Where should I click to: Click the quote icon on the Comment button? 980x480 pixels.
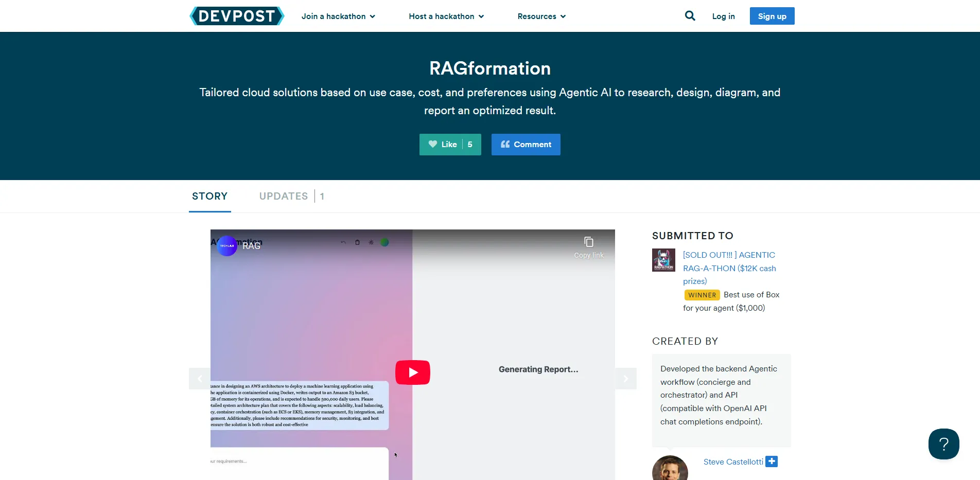[x=504, y=145]
